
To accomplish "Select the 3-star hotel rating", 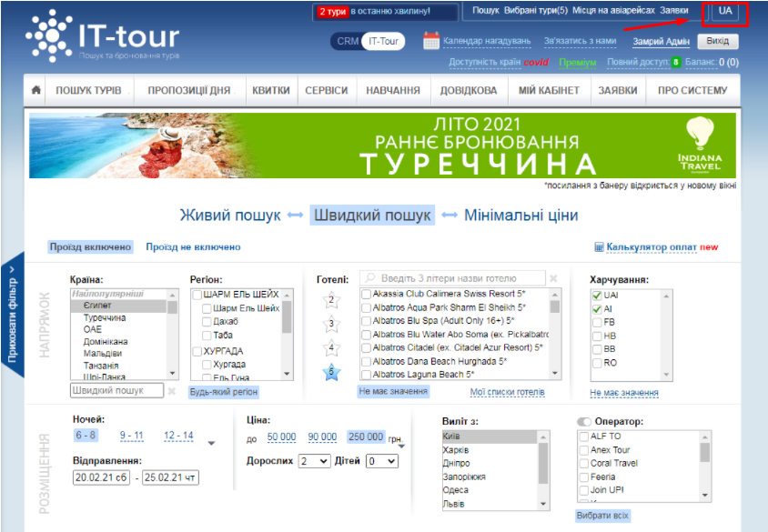I will coord(331,324).
